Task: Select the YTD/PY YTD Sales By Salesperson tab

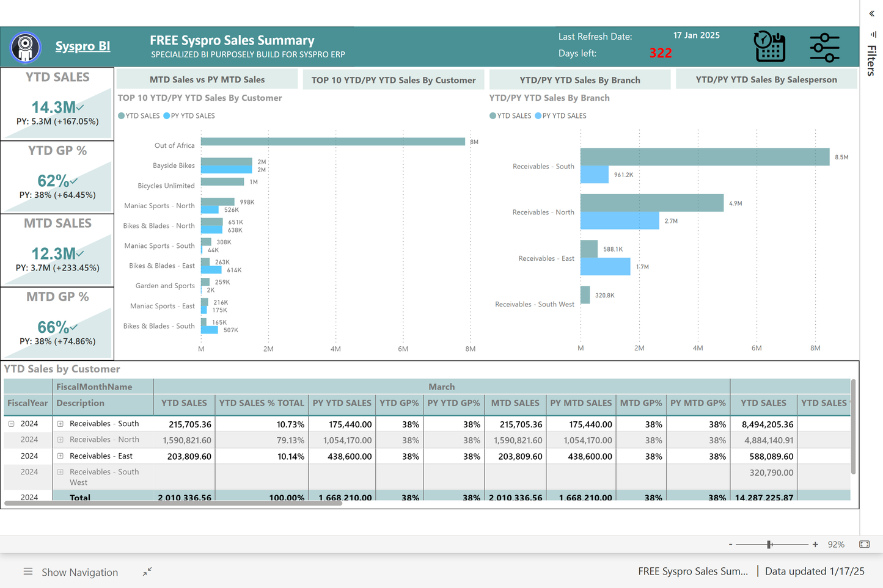Action: [766, 79]
